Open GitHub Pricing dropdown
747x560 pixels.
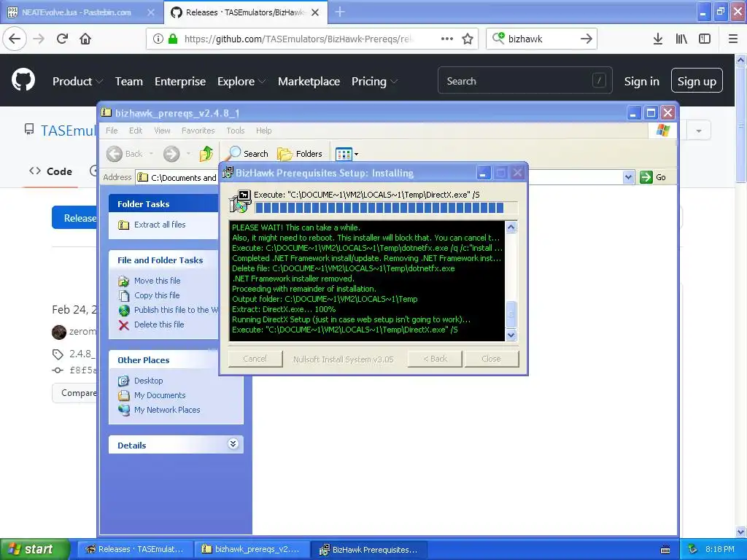[x=374, y=82]
